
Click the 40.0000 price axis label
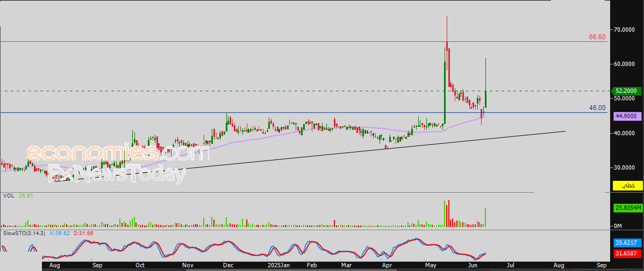tap(625, 133)
